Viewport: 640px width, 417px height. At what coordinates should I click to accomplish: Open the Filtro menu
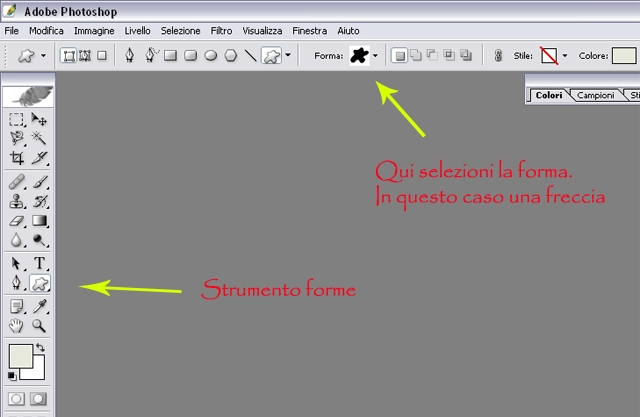[x=222, y=31]
